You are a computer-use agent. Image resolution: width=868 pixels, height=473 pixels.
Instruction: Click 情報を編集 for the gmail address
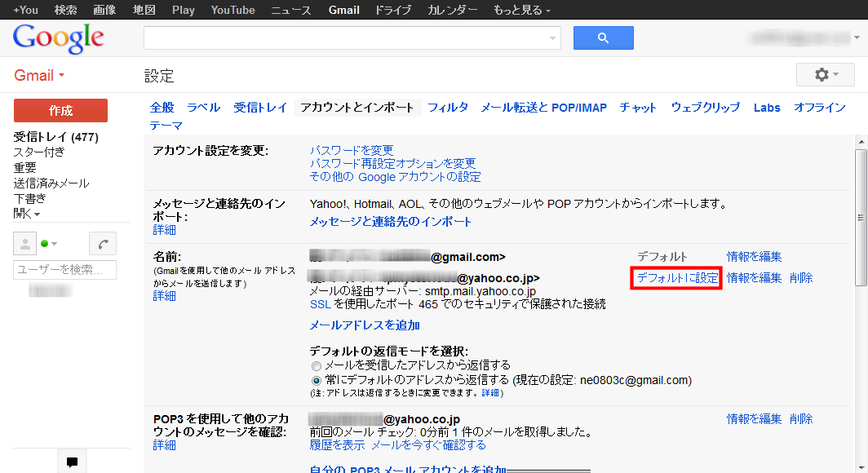click(754, 257)
